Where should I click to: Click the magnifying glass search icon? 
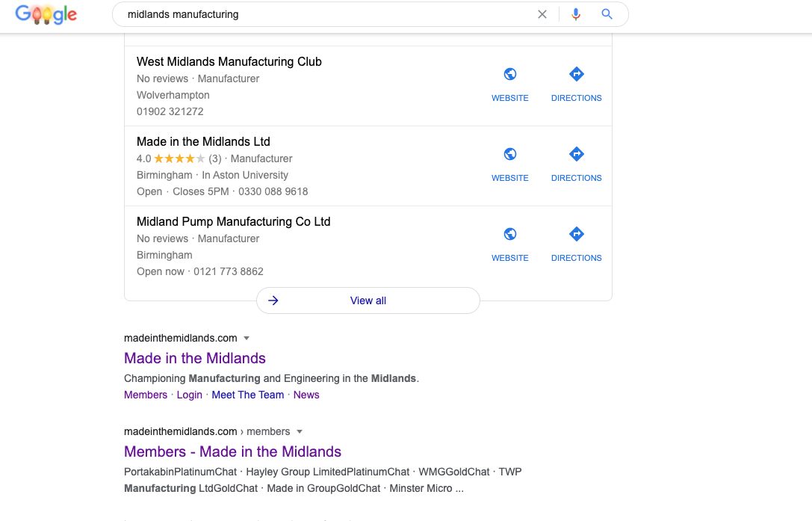(x=607, y=14)
